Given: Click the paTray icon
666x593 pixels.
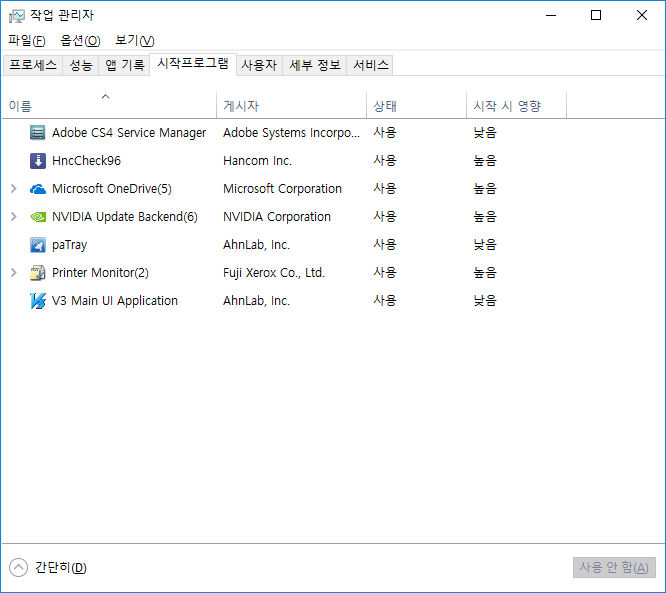Looking at the screenshot, I should pyautogui.click(x=37, y=245).
